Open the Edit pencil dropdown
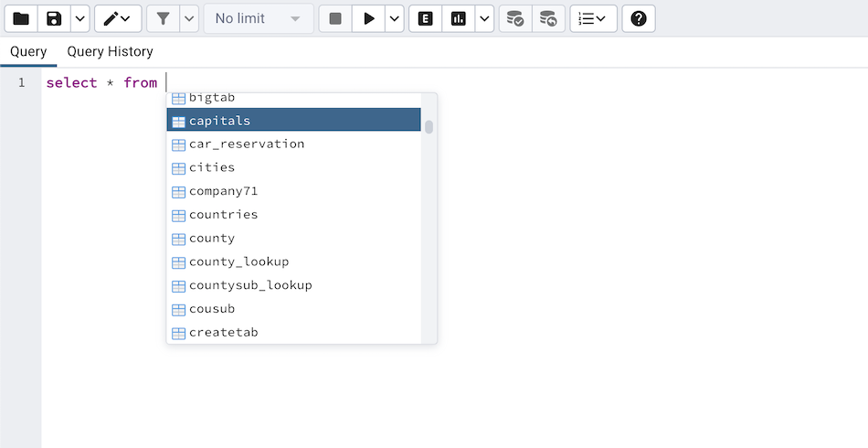 pos(118,18)
